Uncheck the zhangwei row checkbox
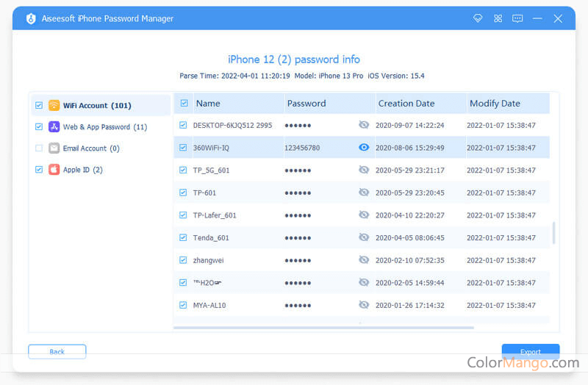 tap(184, 260)
